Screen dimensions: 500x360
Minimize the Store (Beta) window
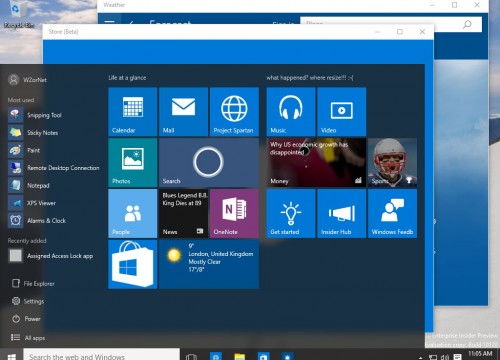[x=377, y=32]
